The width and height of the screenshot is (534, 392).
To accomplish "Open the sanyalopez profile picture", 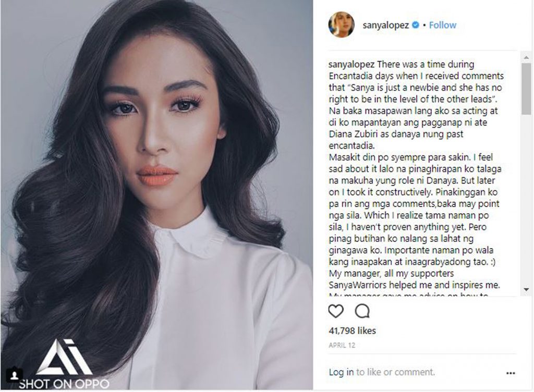I will pyautogui.click(x=341, y=24).
